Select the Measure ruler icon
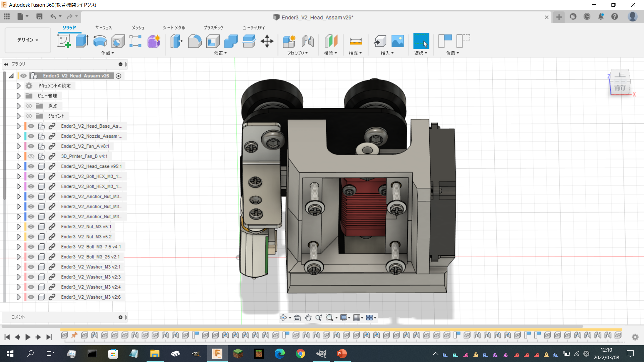 pos(356,41)
